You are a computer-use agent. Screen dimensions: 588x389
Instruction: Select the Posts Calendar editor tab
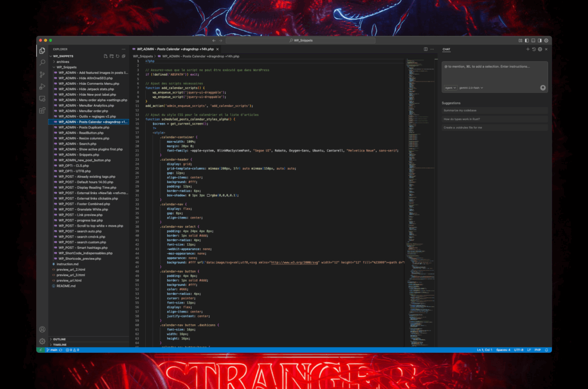coord(175,49)
